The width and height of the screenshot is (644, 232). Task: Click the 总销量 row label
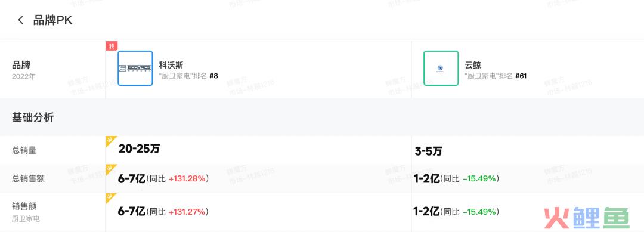point(24,150)
